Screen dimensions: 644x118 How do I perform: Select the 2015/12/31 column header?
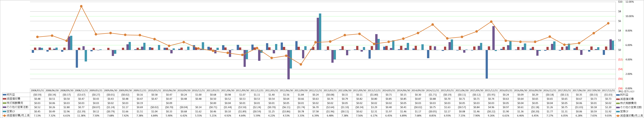491,90
